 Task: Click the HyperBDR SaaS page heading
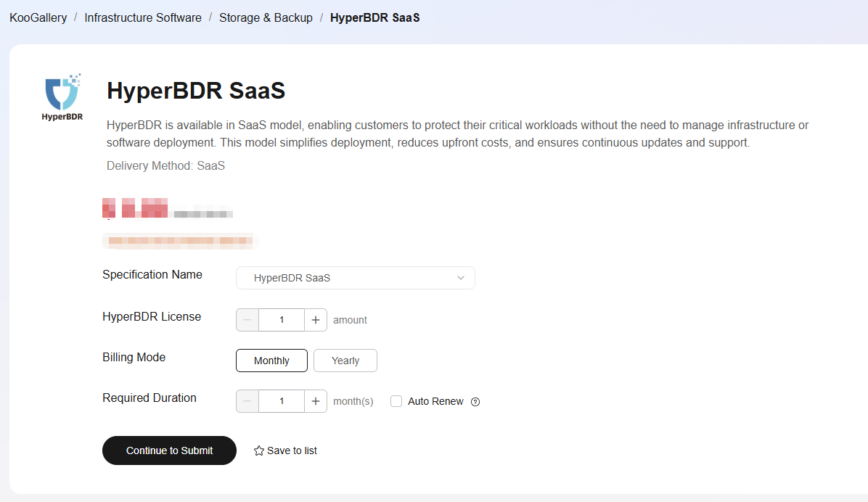click(x=196, y=91)
